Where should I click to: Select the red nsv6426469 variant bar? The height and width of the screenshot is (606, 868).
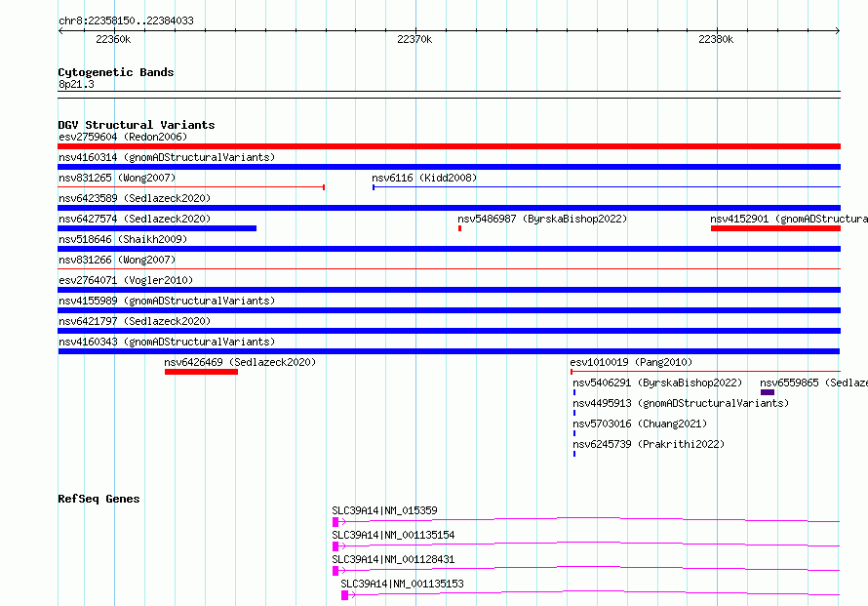[x=202, y=372]
